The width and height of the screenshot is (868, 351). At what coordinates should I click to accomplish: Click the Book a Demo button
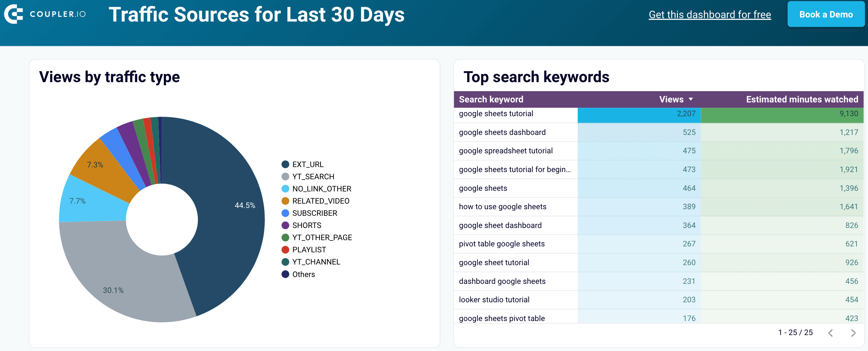point(825,14)
